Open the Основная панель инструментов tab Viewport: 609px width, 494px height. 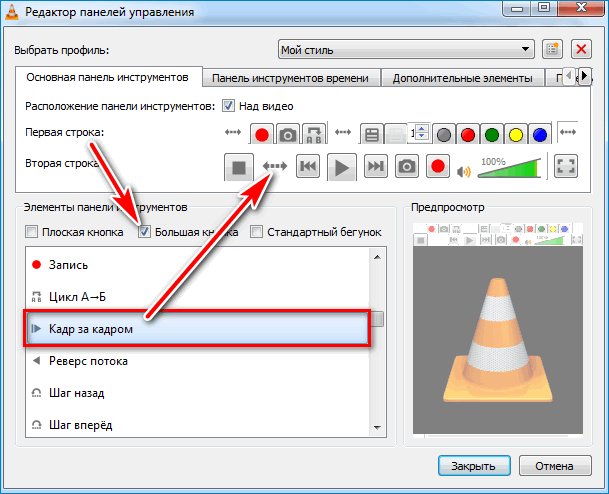tap(108, 77)
